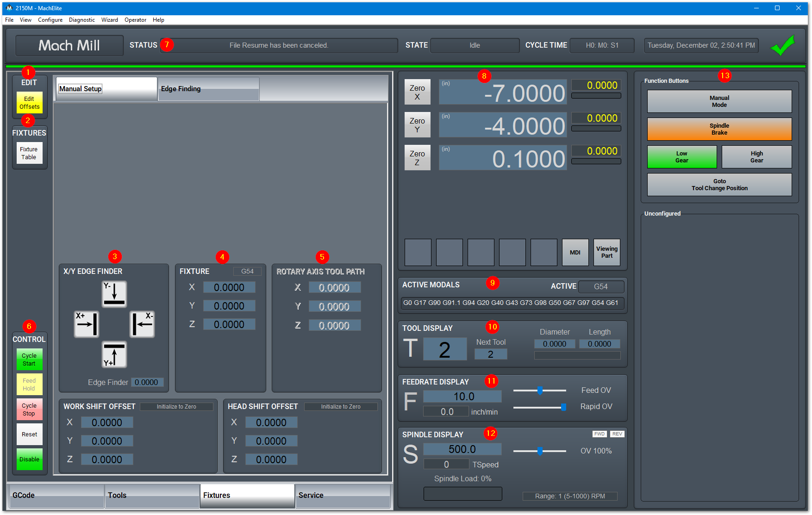Enable Low Gear
Image resolution: width=812 pixels, height=515 pixels.
[682, 157]
